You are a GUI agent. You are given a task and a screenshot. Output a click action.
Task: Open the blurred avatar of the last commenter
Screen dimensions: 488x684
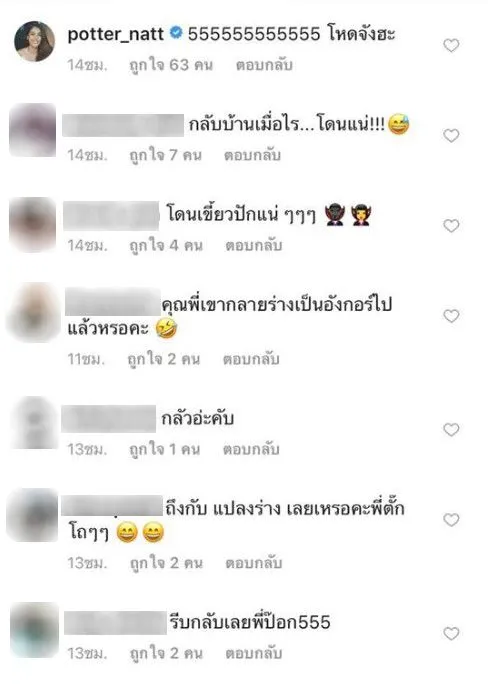pos(34,630)
